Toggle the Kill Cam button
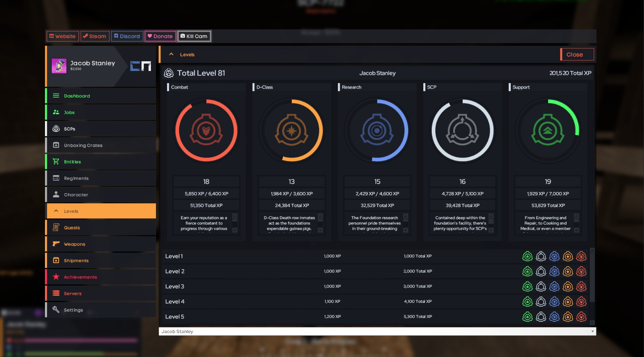 pyautogui.click(x=194, y=36)
